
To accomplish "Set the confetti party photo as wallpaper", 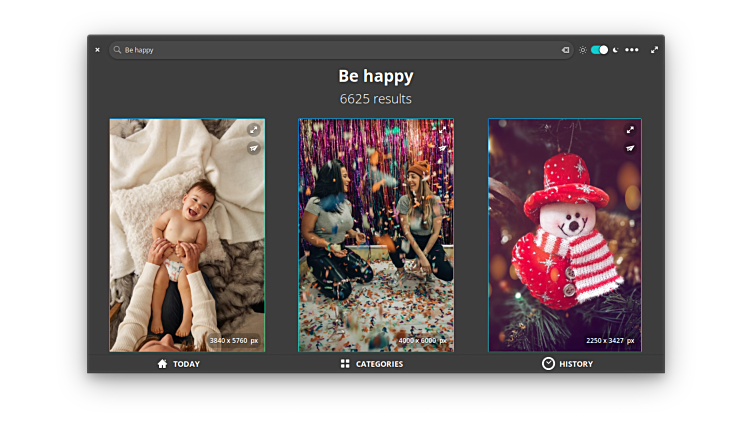I will point(443,148).
